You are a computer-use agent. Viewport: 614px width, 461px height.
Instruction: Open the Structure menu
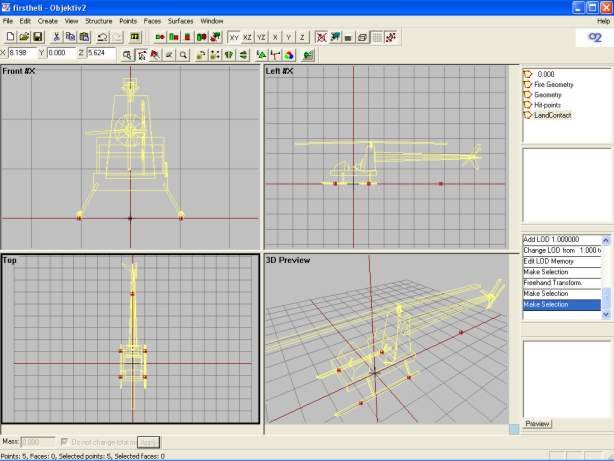98,20
